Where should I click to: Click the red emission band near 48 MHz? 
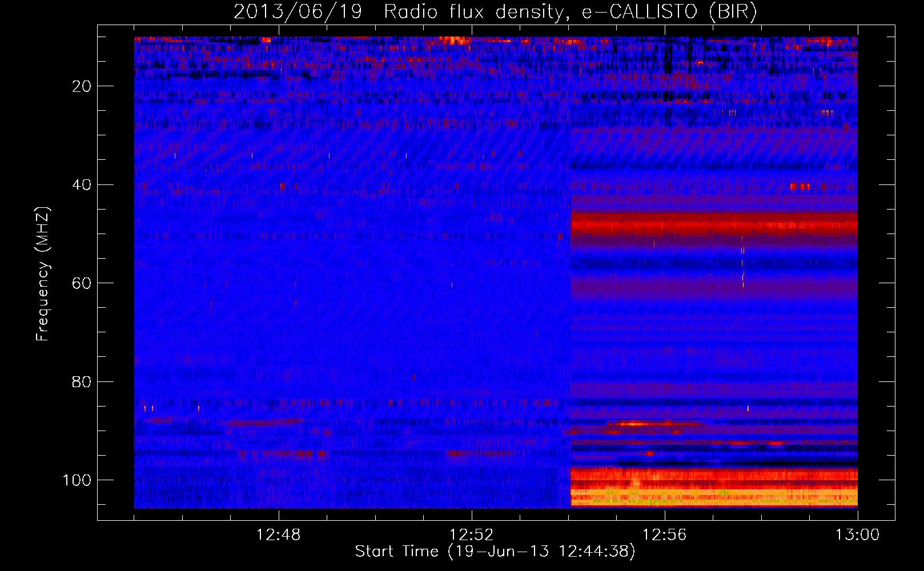tap(714, 224)
